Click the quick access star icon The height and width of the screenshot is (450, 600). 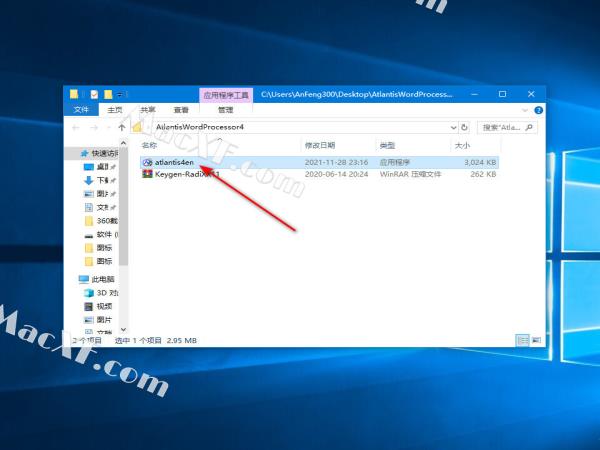[x=85, y=153]
